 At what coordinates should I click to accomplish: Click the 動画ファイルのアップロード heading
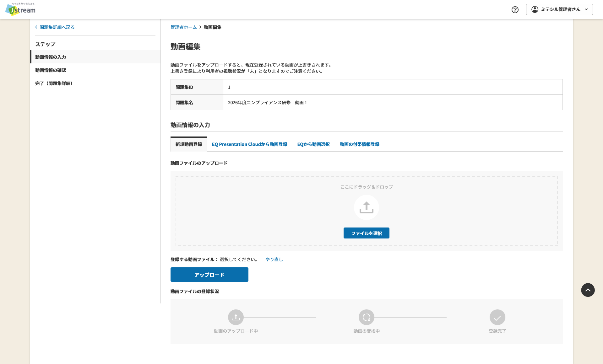pyautogui.click(x=199, y=163)
